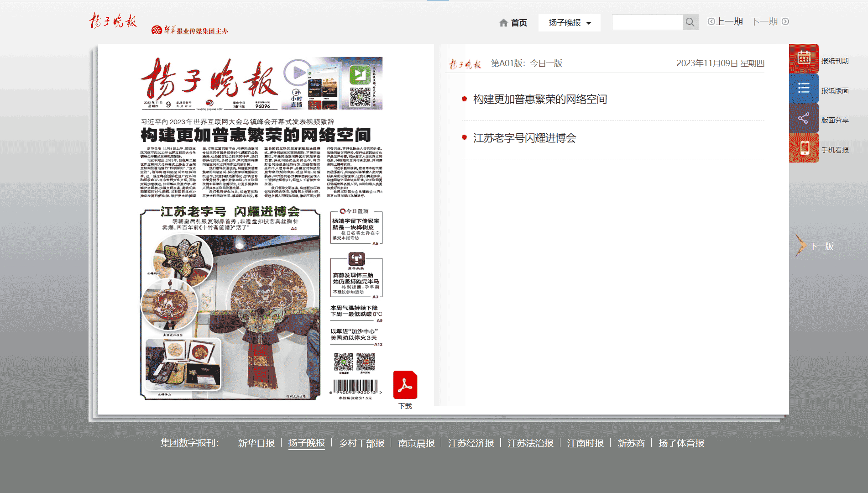Open the 报纸版面 list icon

click(x=804, y=88)
